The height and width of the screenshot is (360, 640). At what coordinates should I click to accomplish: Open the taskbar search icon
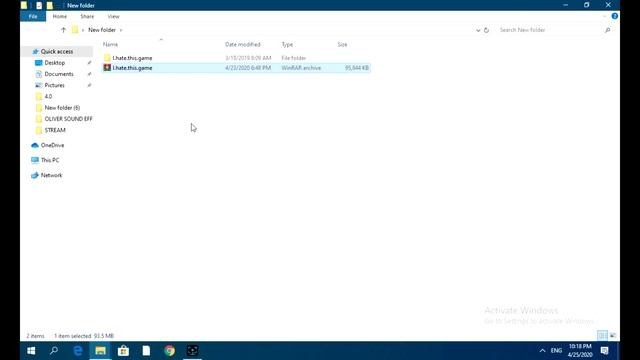click(54, 351)
